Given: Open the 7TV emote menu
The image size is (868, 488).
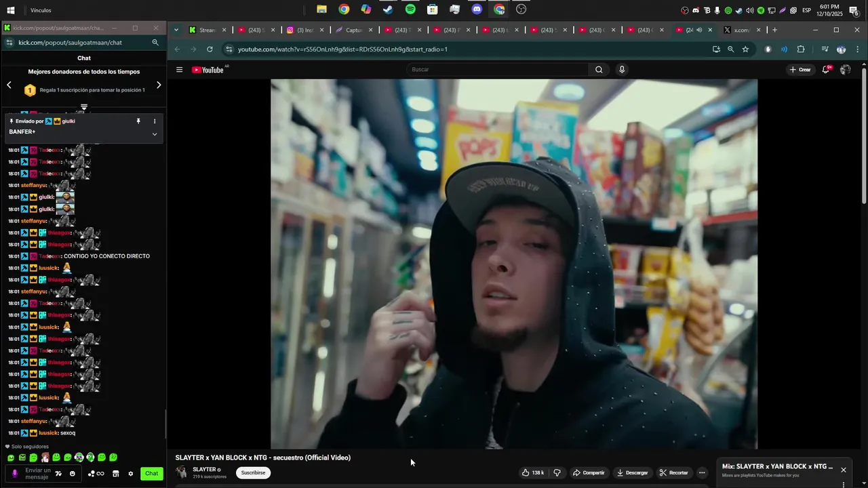Looking at the screenshot, I should pyautogui.click(x=58, y=474).
